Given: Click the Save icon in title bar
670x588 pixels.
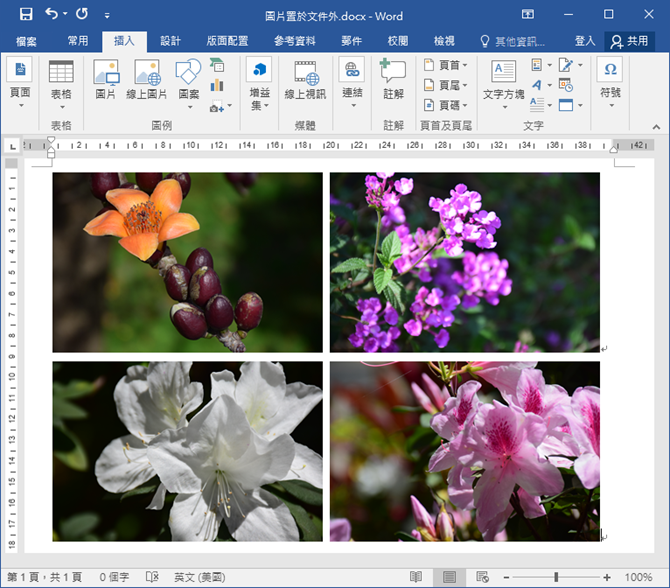Looking at the screenshot, I should [x=26, y=15].
